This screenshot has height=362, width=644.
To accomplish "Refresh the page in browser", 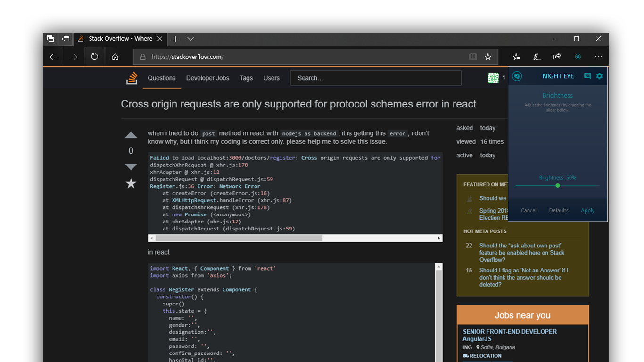I will (x=94, y=57).
